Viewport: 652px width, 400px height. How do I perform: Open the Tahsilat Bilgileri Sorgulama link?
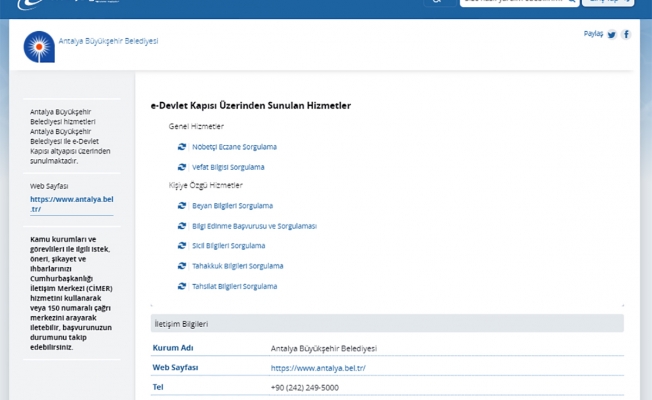[x=234, y=286]
